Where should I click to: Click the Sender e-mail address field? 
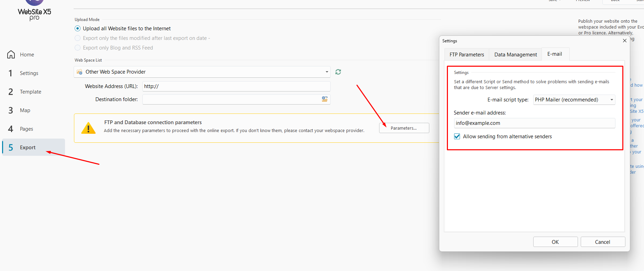pyautogui.click(x=534, y=123)
